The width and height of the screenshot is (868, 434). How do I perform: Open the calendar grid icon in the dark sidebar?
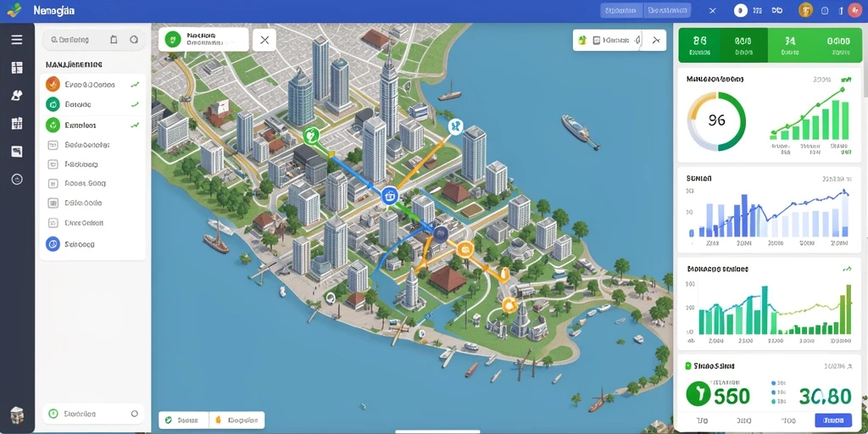coord(17,123)
